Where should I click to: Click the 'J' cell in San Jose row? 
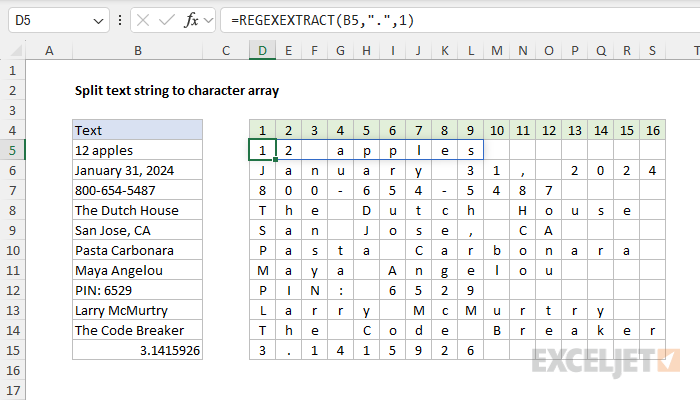click(367, 230)
